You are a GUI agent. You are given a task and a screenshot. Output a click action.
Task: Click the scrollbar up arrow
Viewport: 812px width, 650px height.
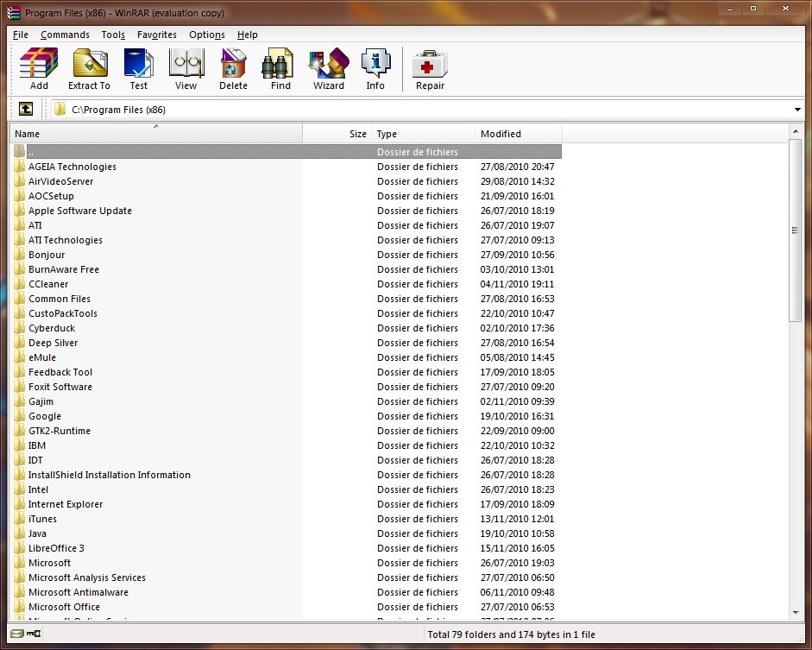pyautogui.click(x=796, y=131)
